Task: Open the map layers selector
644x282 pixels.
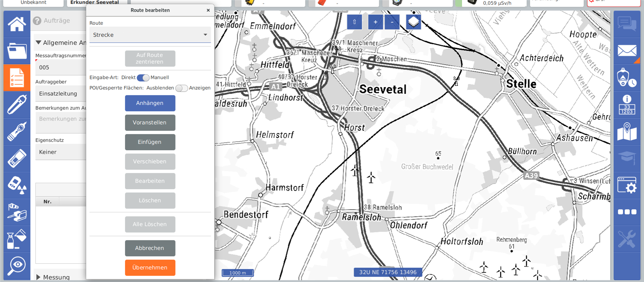Action: [414, 22]
